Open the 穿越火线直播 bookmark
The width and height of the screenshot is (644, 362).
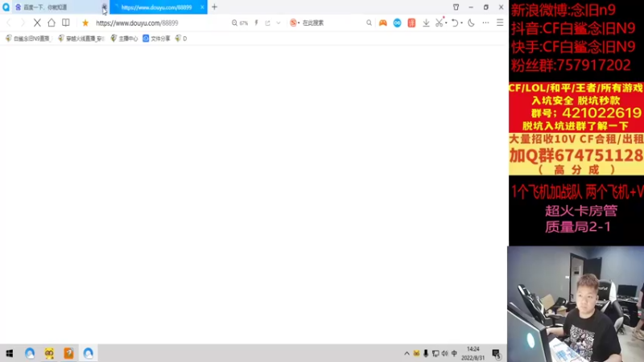81,38
